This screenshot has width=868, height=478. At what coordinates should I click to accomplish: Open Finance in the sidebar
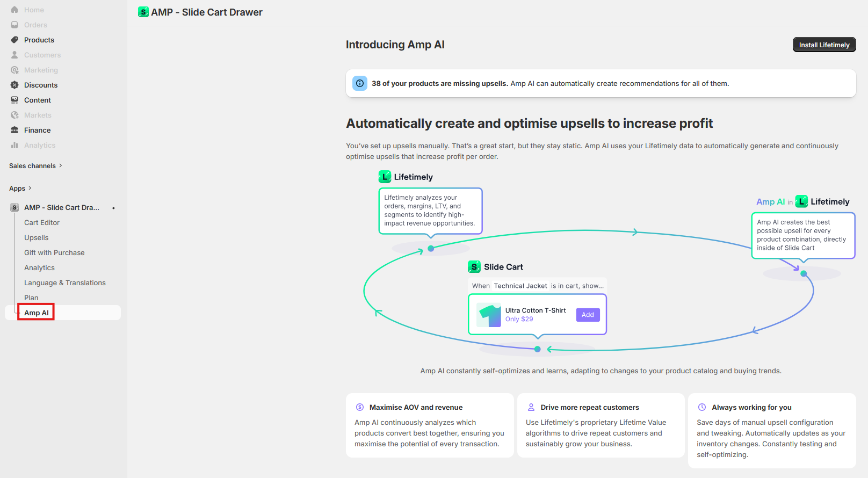[38, 130]
